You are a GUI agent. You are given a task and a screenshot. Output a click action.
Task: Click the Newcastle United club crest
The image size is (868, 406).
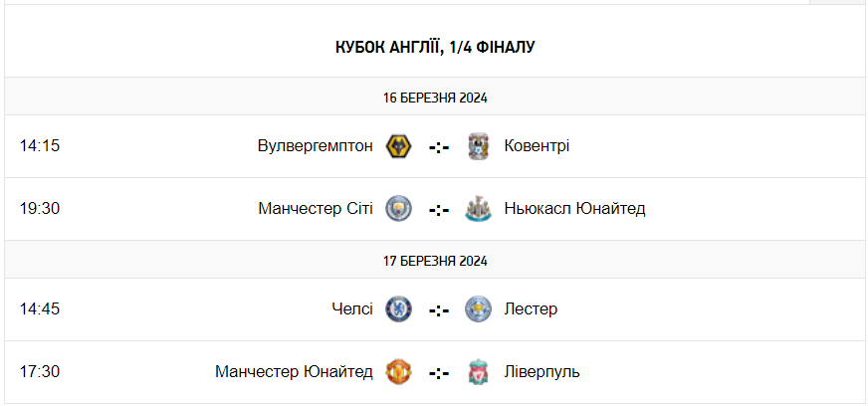[479, 209]
